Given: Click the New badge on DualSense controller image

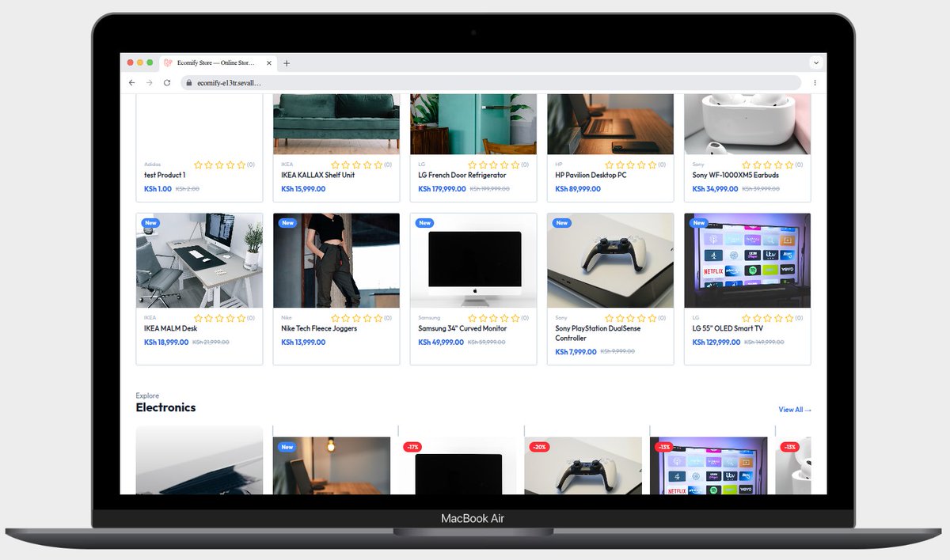Looking at the screenshot, I should coord(561,223).
